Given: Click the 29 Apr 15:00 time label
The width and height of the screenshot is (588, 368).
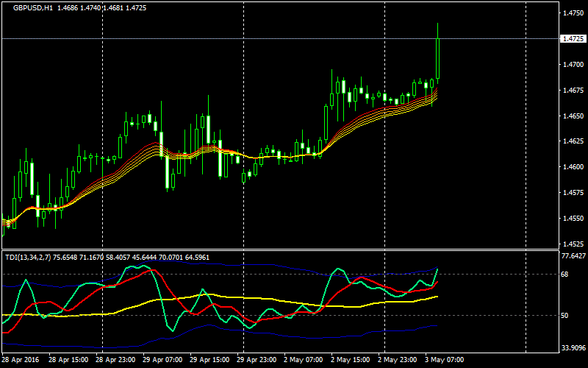Looking at the screenshot, I should coord(209,360).
